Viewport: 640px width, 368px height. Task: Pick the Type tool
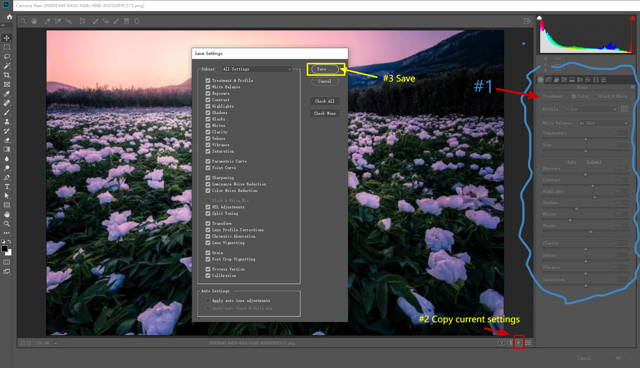click(7, 186)
